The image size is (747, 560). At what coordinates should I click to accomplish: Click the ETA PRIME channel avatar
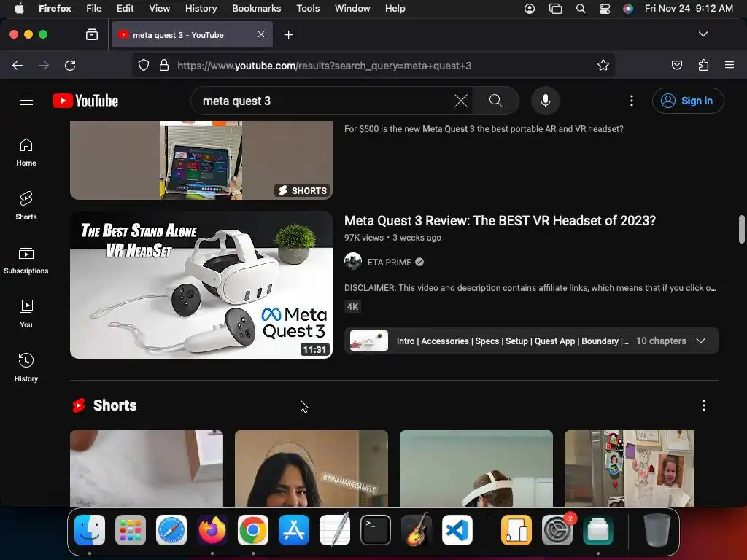coord(353,262)
